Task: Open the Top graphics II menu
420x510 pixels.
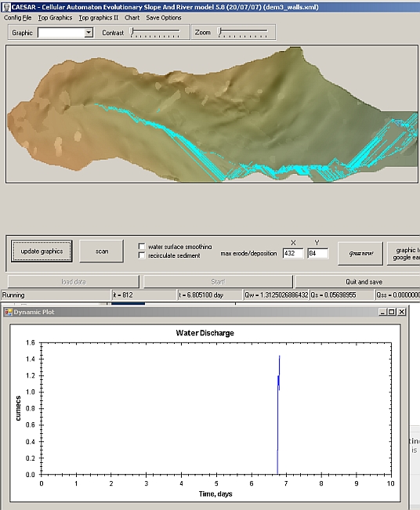Action: pyautogui.click(x=98, y=17)
